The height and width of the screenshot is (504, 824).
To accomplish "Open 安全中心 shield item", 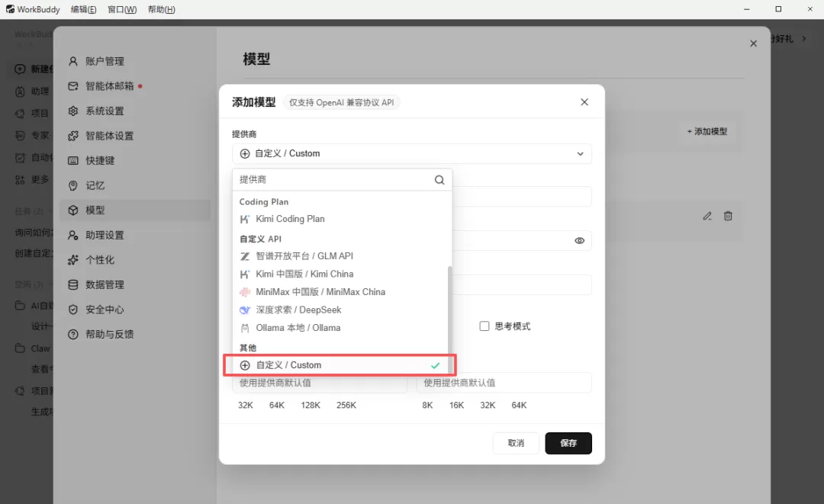I will point(135,310).
